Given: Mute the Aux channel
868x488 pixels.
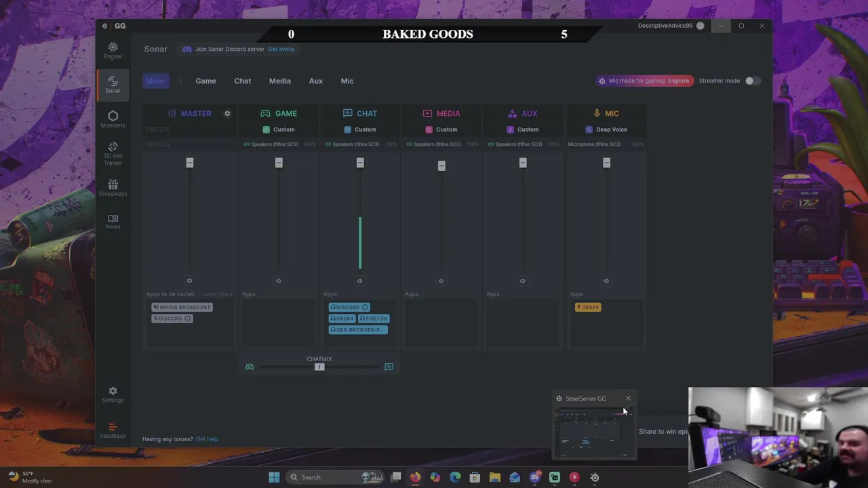Looking at the screenshot, I should [x=523, y=281].
